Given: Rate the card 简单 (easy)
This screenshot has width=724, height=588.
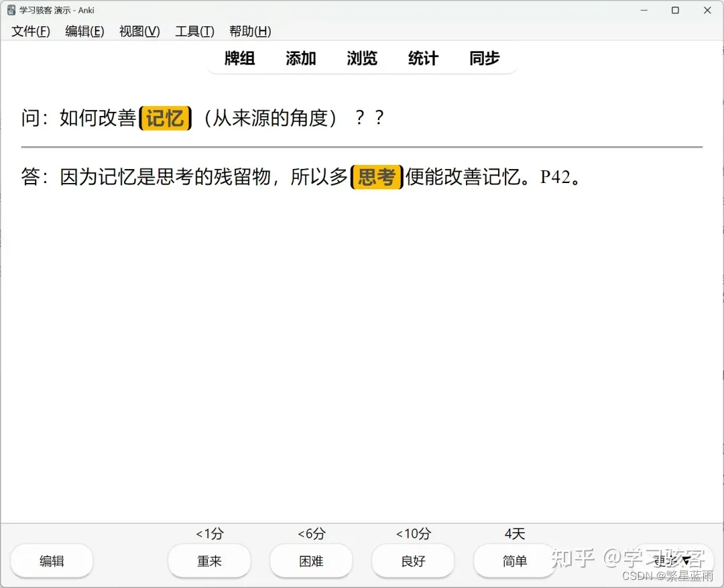Looking at the screenshot, I should tap(514, 561).
